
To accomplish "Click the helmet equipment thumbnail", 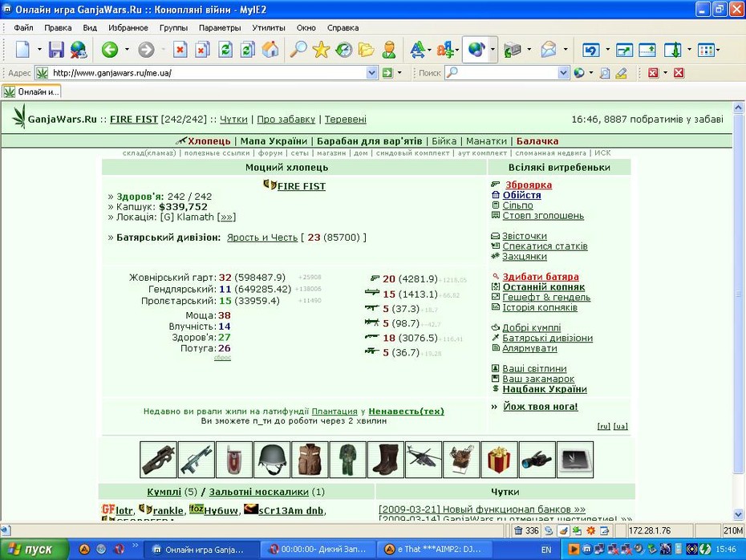I will [272, 460].
